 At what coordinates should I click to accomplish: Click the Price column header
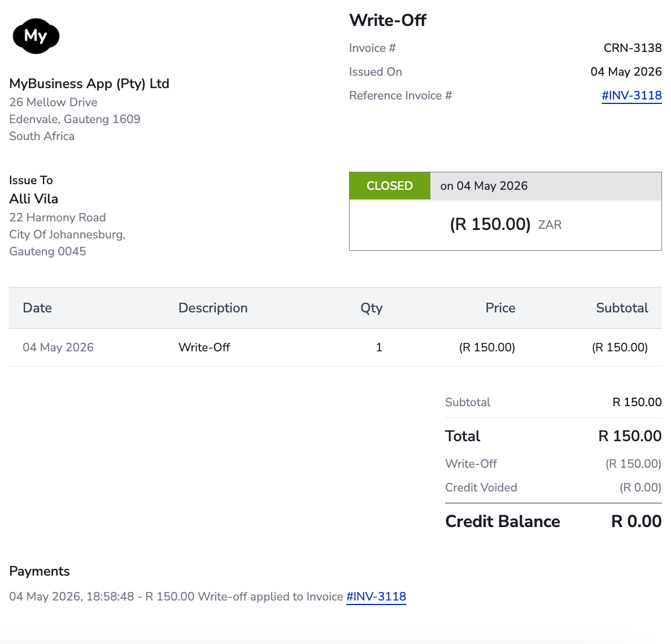(500, 308)
